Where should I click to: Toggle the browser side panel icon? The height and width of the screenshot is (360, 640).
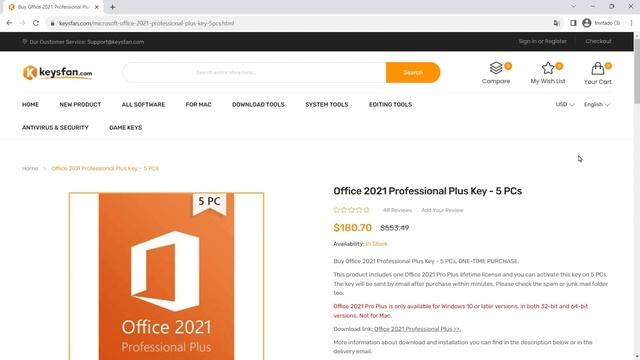[573, 23]
